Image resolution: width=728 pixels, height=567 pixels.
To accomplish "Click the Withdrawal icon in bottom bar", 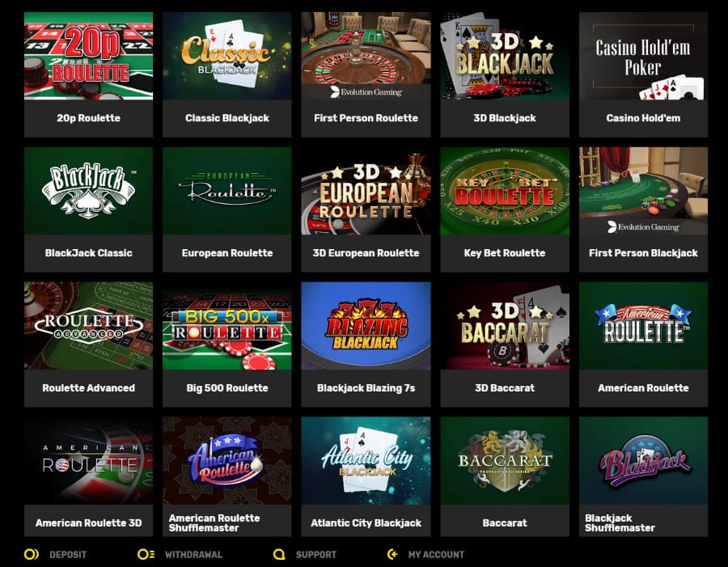I will click(x=146, y=554).
